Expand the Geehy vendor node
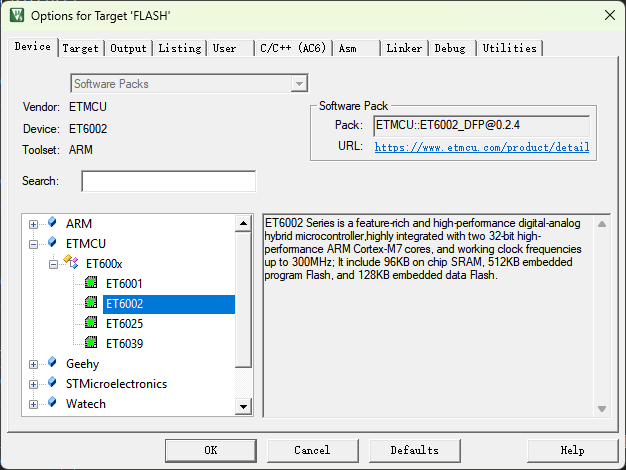 [34, 365]
